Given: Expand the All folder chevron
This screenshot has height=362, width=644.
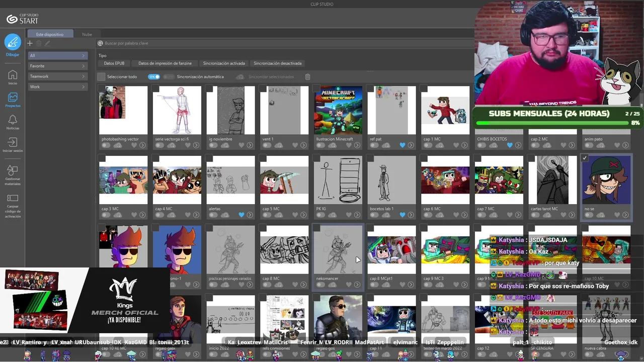Looking at the screenshot, I should tap(84, 55).
